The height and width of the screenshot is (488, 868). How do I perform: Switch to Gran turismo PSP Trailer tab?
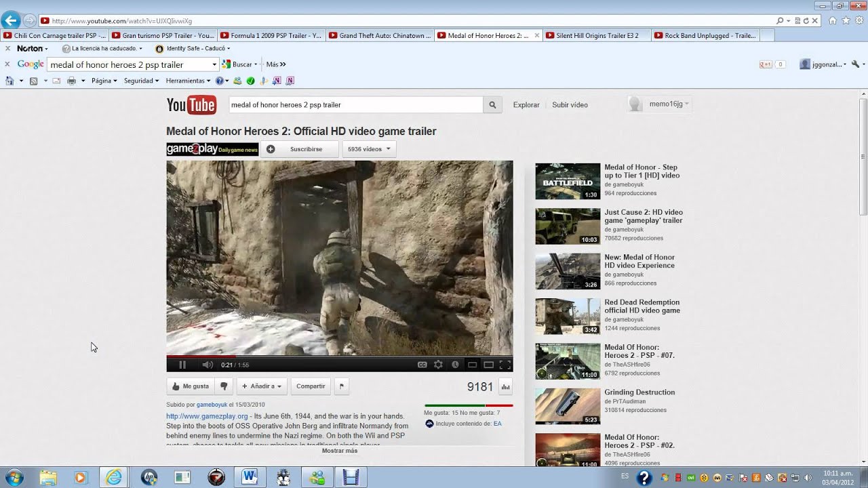tap(163, 35)
